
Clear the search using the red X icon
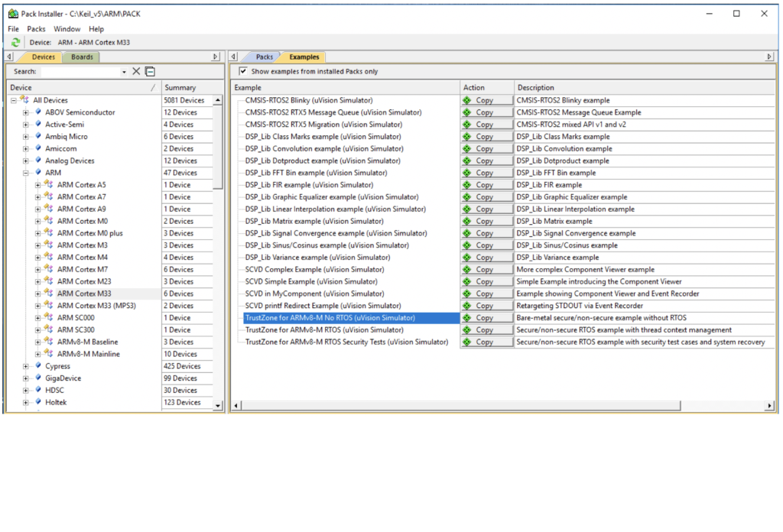tap(135, 70)
